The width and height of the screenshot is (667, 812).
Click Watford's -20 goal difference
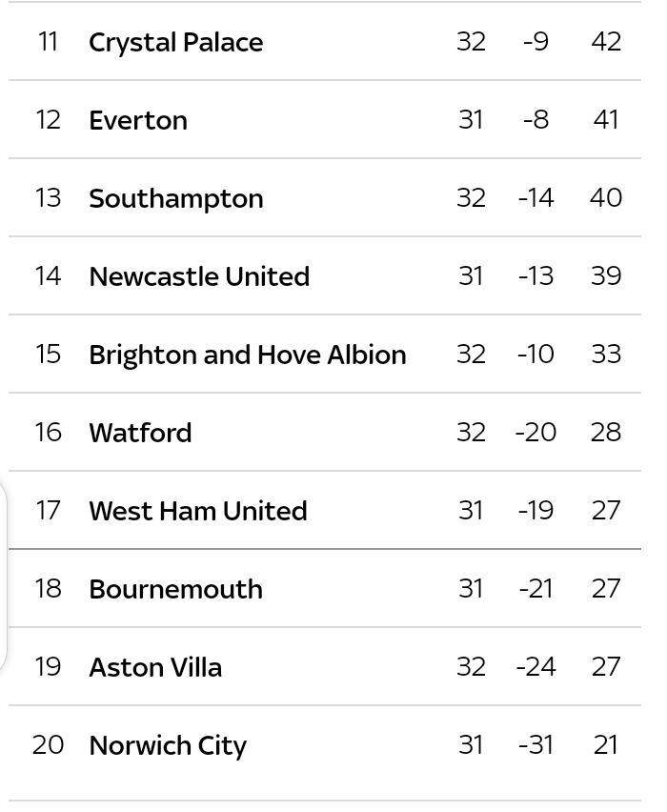[536, 433]
